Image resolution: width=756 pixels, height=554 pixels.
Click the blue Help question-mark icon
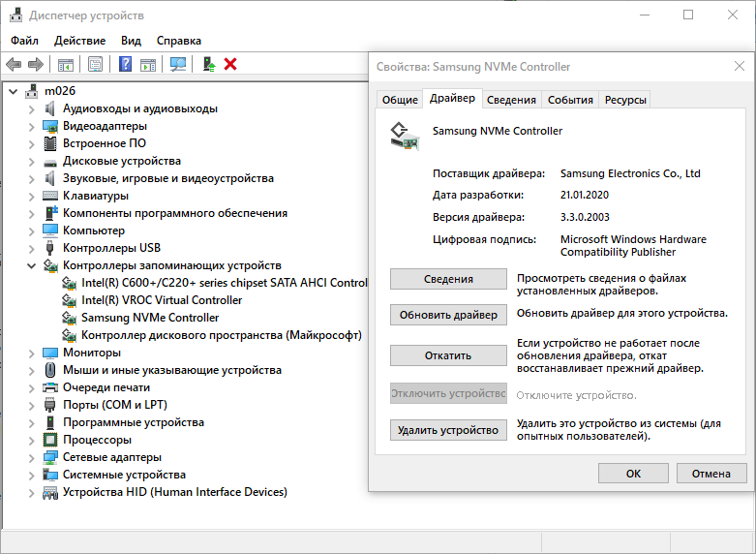pyautogui.click(x=125, y=64)
